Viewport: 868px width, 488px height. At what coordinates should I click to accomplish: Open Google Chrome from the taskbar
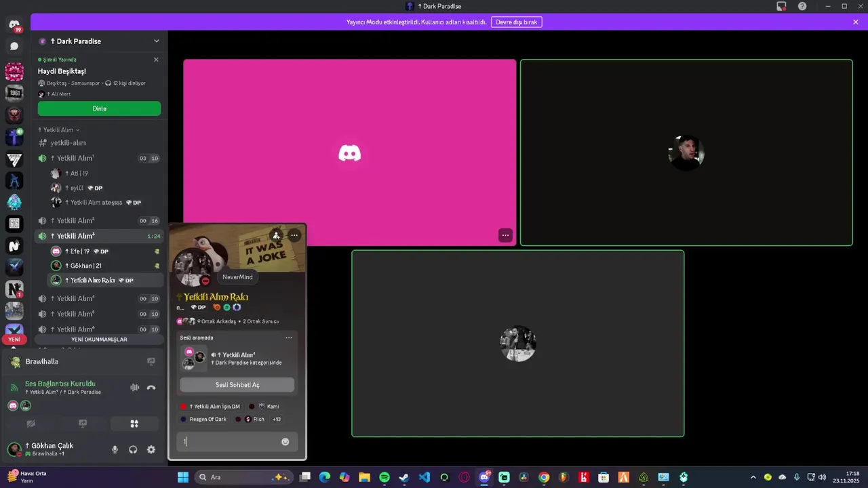544,477
